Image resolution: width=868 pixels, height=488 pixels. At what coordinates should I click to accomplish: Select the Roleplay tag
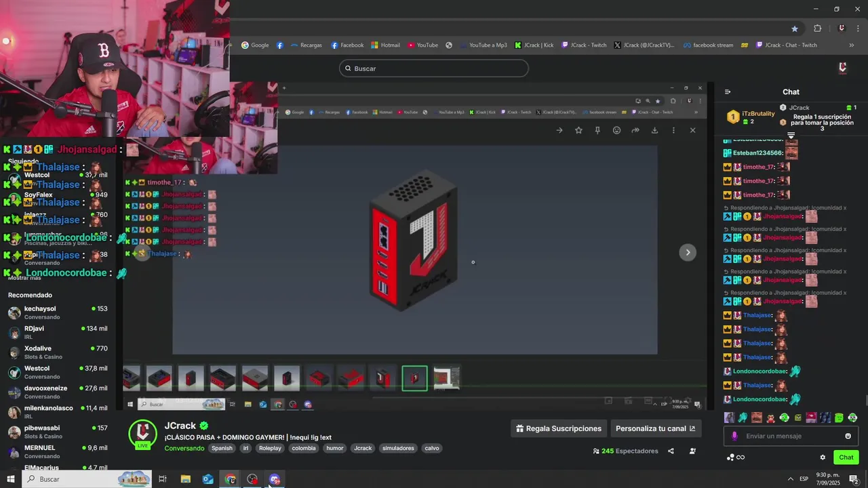(x=270, y=448)
